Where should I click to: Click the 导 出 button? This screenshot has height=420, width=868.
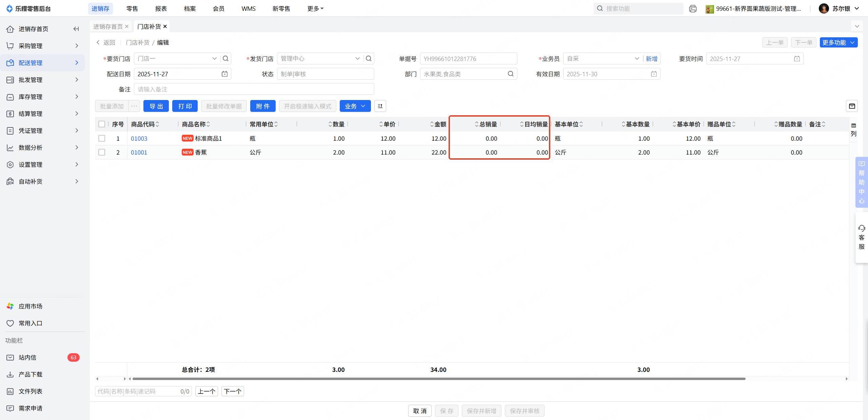156,106
